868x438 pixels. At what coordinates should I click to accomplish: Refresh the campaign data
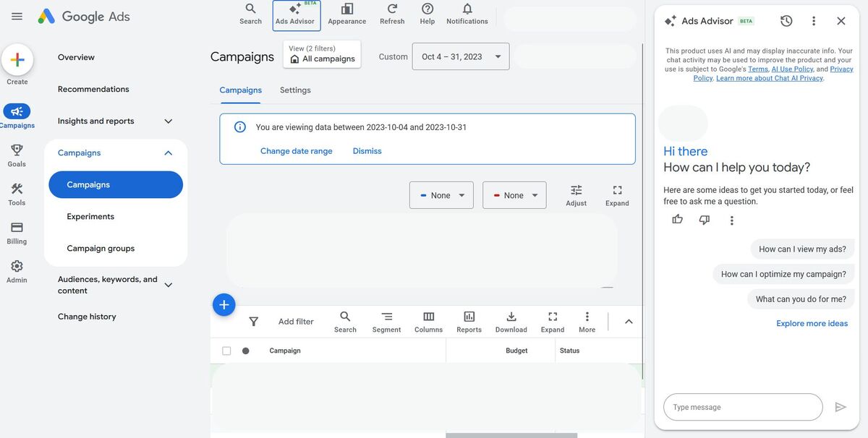click(x=392, y=14)
